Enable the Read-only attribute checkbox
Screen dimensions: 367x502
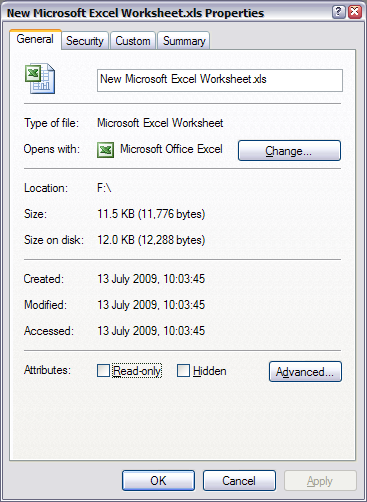(103, 370)
